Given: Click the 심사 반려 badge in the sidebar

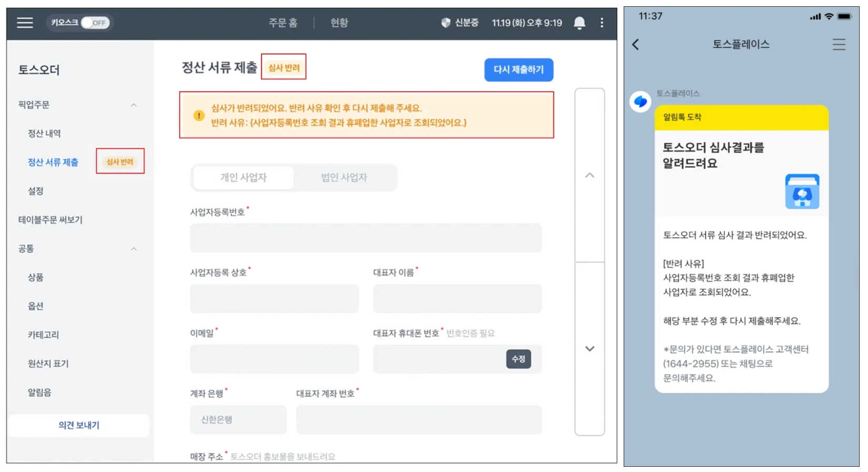Looking at the screenshot, I should [120, 162].
